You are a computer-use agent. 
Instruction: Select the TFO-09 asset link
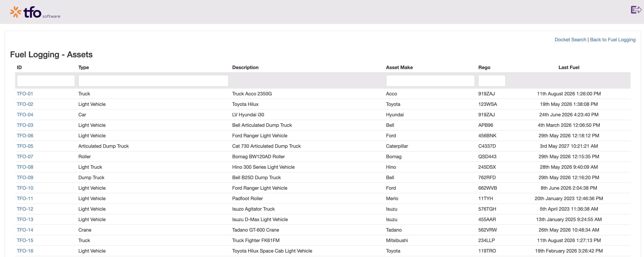[x=25, y=177]
